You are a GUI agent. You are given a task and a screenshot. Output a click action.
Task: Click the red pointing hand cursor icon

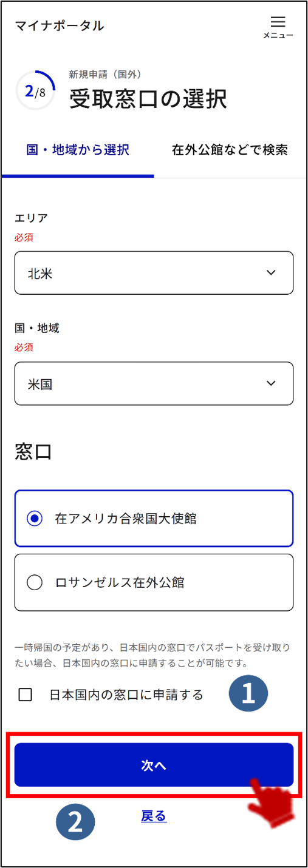point(273,799)
